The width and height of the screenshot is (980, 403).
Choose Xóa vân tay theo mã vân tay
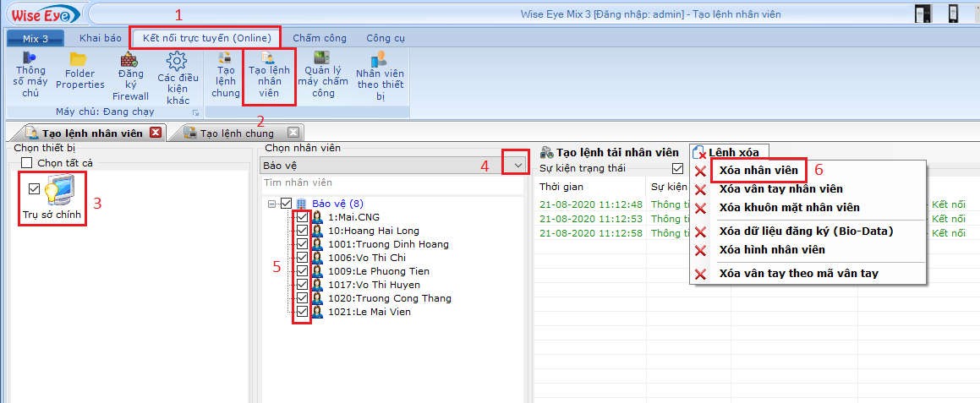tap(797, 274)
